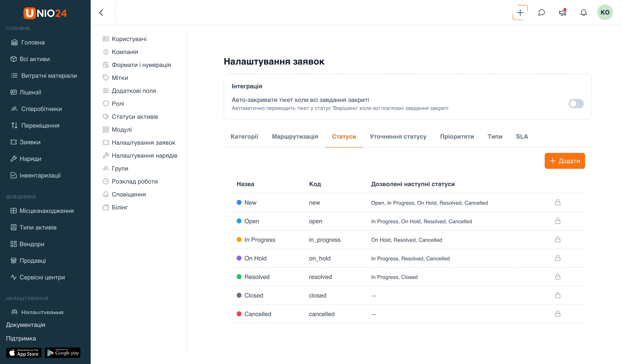Open Вендори in the sidebar
Screen dimensions: 622x364
pos(27,244)
